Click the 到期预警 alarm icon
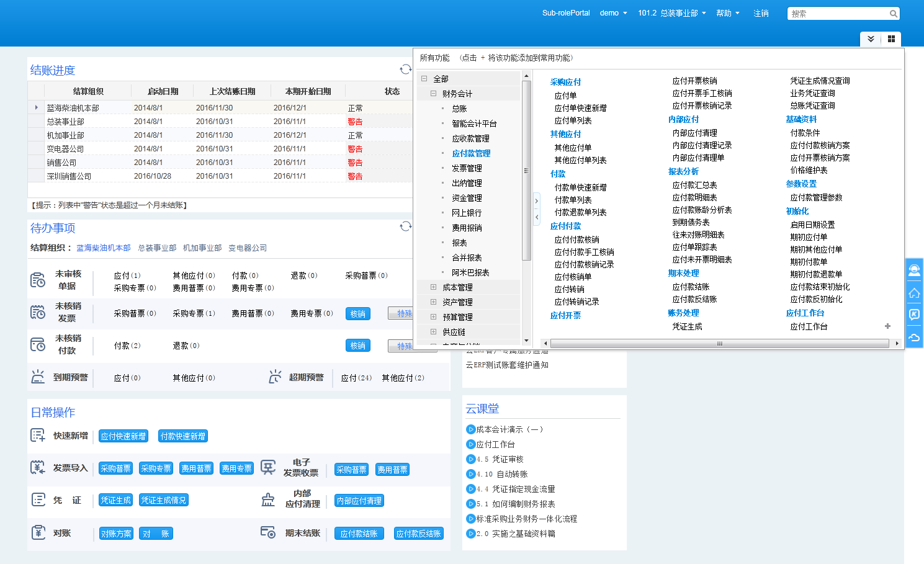Screen dimensions: 924x564 [38, 377]
